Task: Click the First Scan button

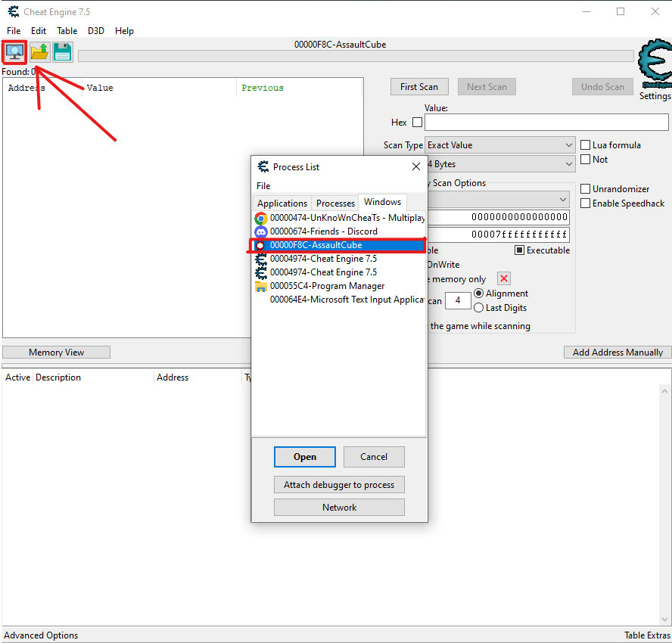Action: coord(419,86)
